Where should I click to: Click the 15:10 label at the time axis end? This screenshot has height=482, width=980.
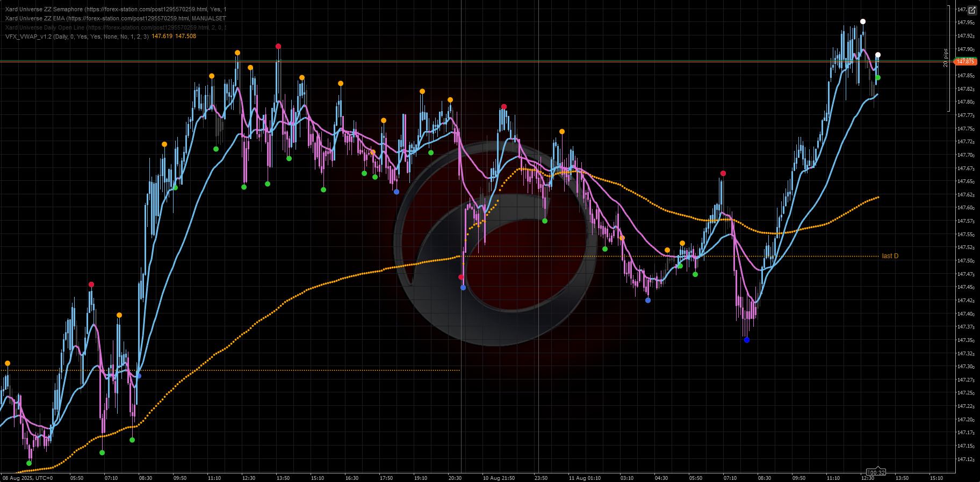(x=936, y=478)
